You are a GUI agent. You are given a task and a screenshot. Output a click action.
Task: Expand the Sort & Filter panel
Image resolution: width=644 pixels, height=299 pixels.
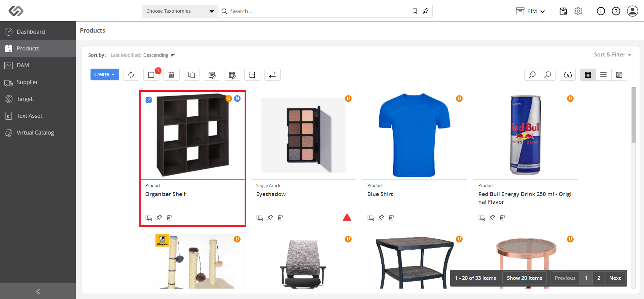(612, 54)
